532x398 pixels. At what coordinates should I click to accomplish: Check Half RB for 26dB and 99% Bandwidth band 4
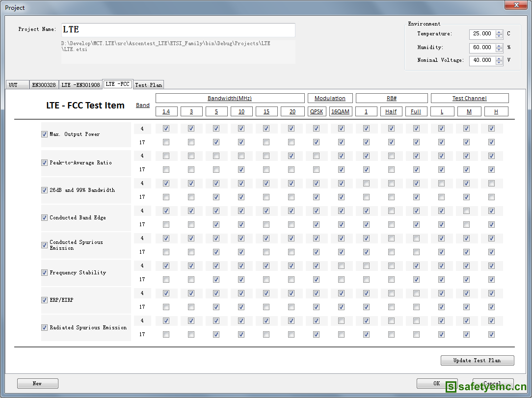tap(391, 183)
